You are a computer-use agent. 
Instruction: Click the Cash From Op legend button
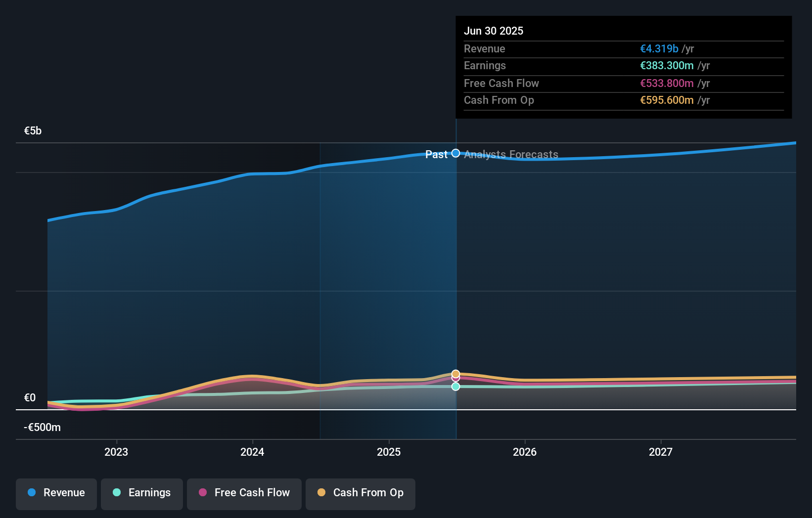[360, 493]
